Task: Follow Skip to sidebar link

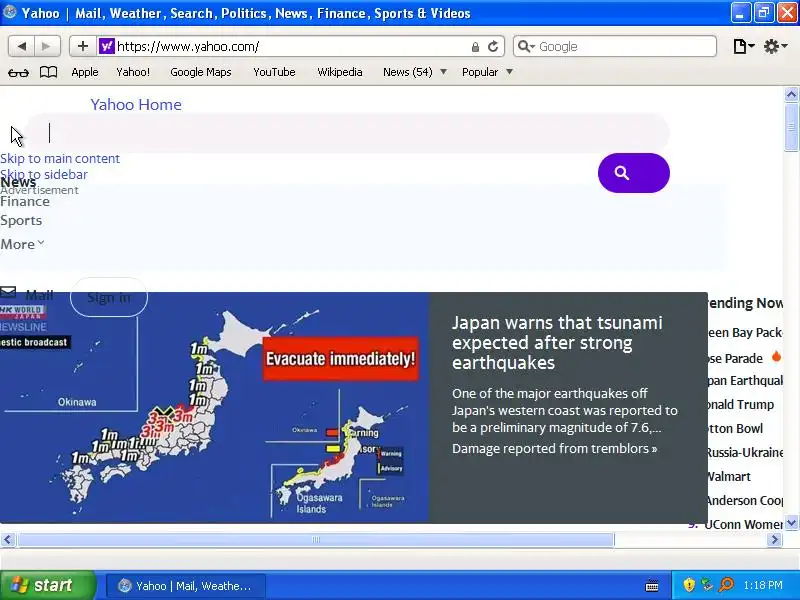Action: click(x=44, y=174)
